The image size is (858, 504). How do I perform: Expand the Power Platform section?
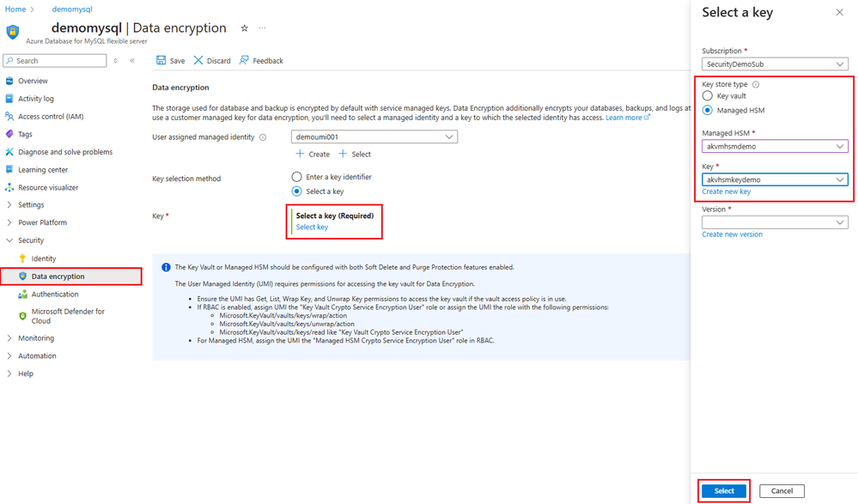9,222
